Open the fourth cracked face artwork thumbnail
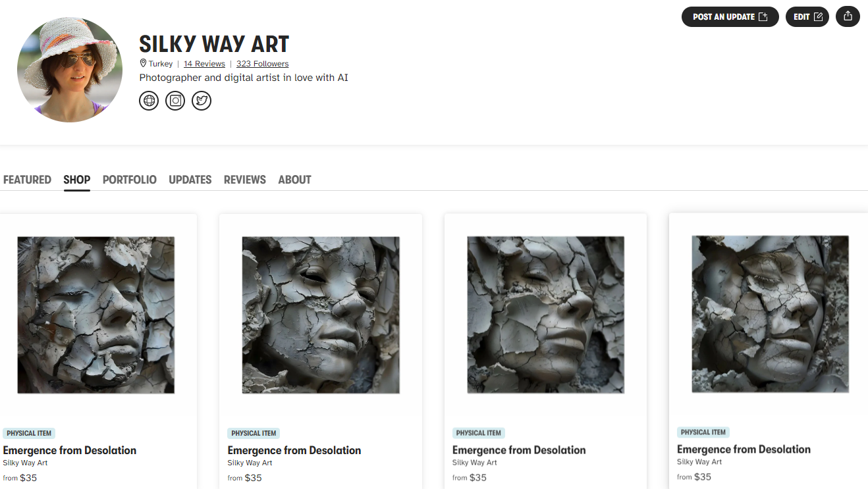The height and width of the screenshot is (489, 868). point(771,315)
